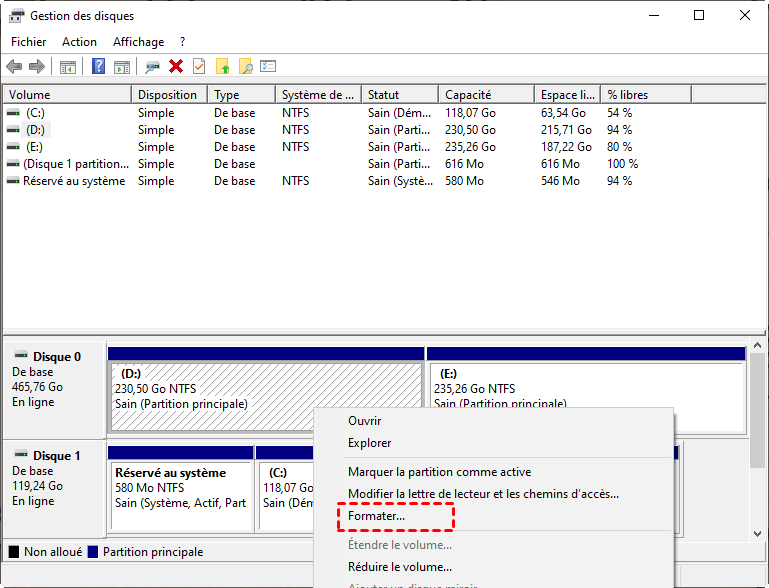Toggle the console tree pane icon
Viewport: 769px width, 588px height.
click(x=68, y=66)
